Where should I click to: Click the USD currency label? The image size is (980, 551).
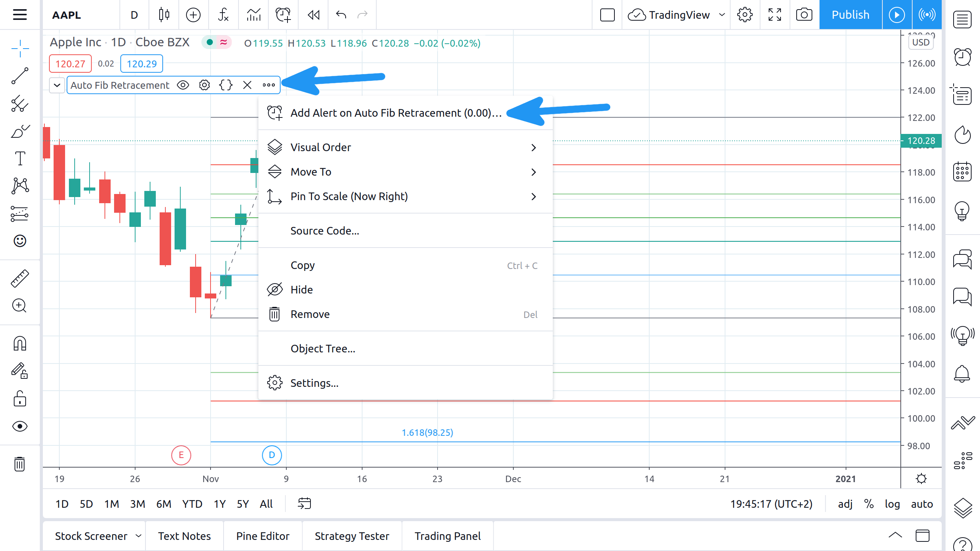[921, 42]
